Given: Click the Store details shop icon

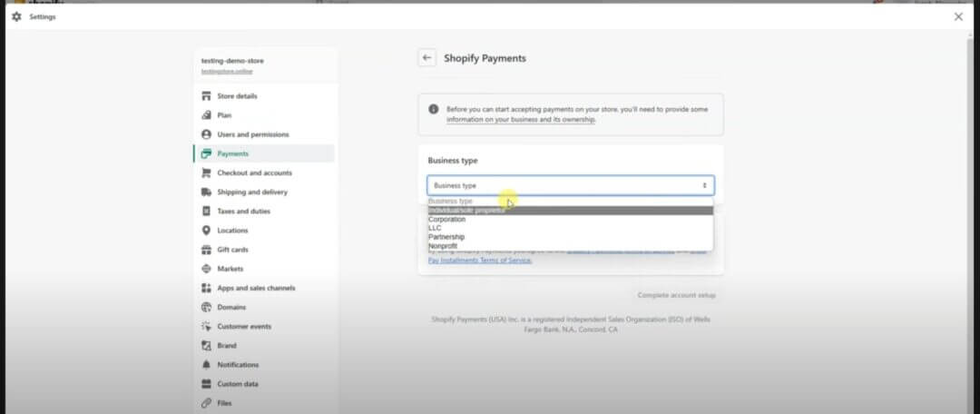Looking at the screenshot, I should (x=206, y=96).
